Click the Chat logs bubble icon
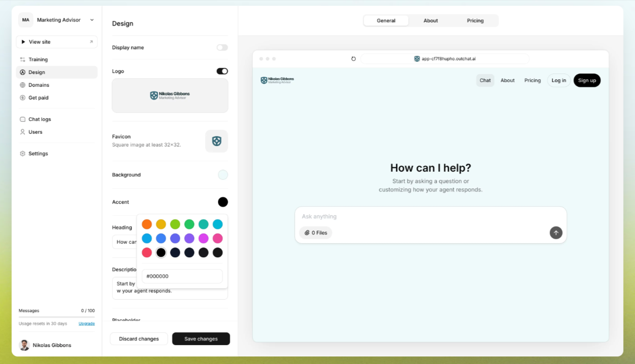The width and height of the screenshot is (635, 364). [22, 119]
